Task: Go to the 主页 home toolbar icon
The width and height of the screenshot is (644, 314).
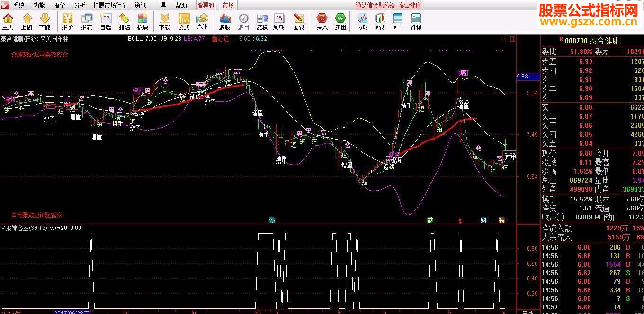Action: [x=8, y=22]
